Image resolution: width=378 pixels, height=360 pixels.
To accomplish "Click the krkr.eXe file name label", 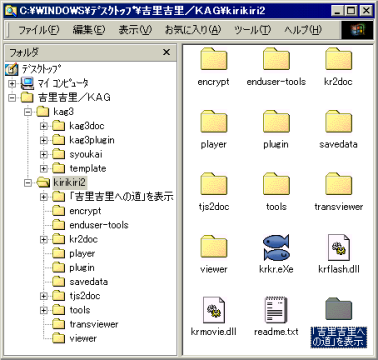I will (x=276, y=269).
